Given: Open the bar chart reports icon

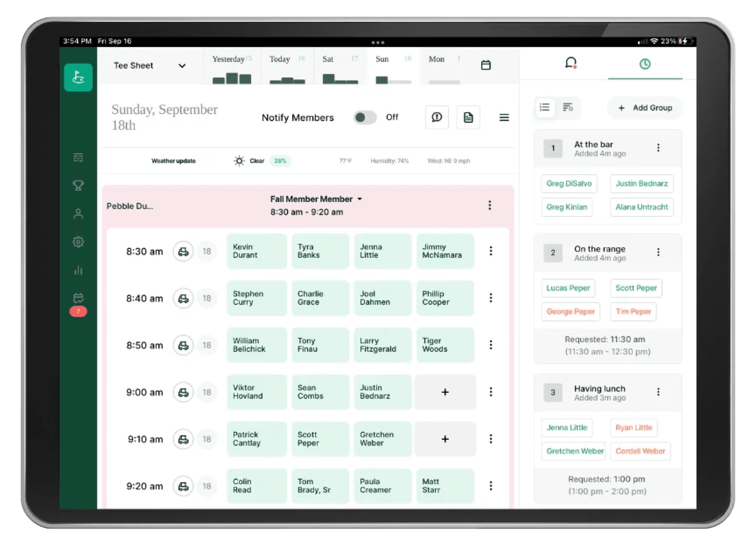Looking at the screenshot, I should [78, 270].
